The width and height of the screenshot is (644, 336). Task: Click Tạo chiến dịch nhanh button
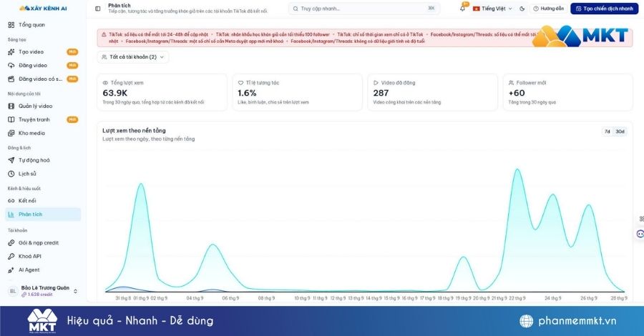604,9
